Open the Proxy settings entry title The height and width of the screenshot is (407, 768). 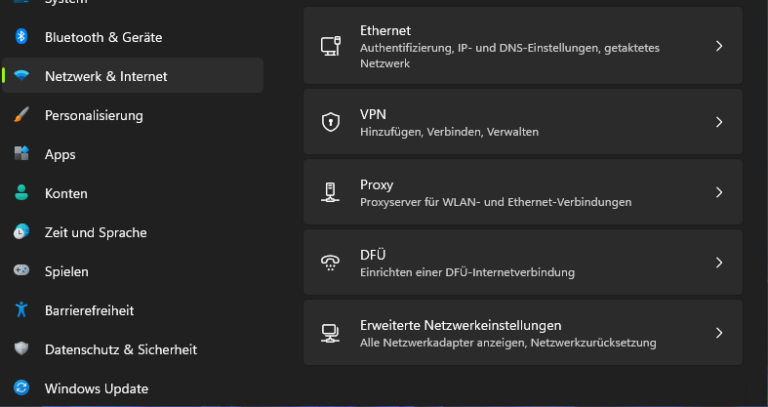coord(376,184)
